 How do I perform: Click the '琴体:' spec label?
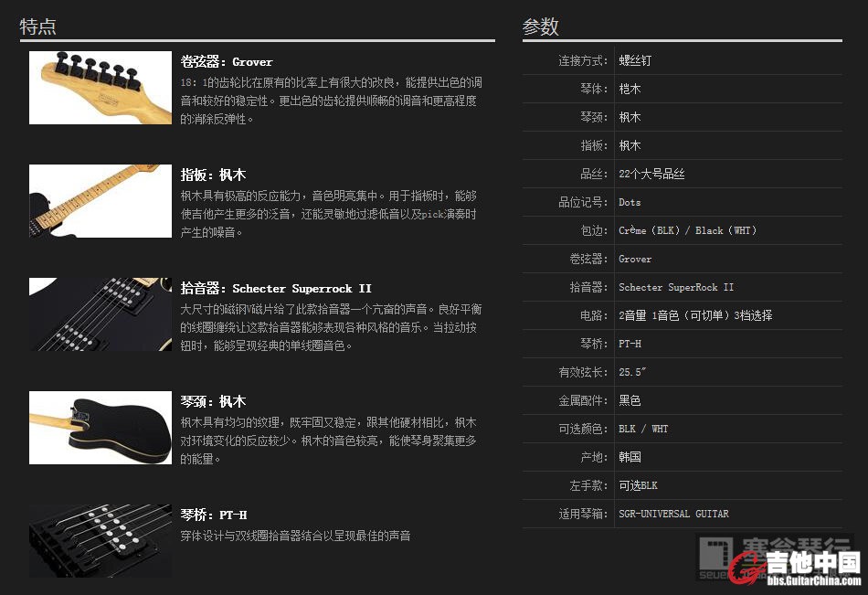point(594,89)
